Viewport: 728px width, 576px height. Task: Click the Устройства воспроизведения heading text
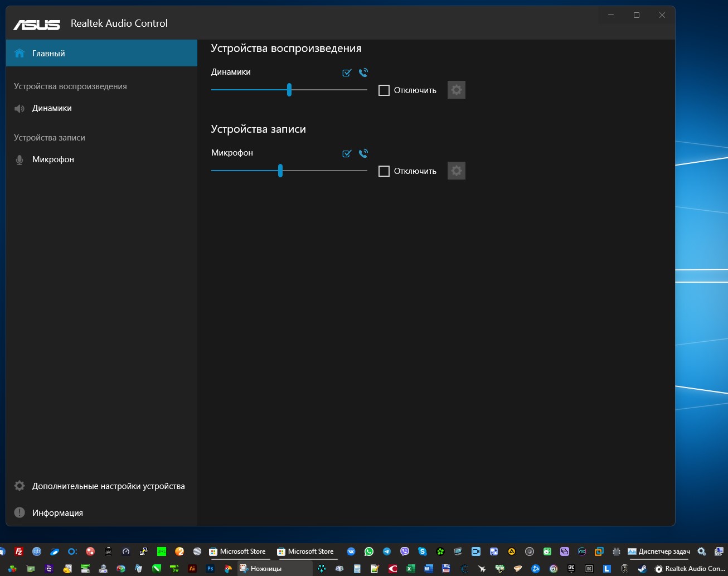tap(286, 49)
